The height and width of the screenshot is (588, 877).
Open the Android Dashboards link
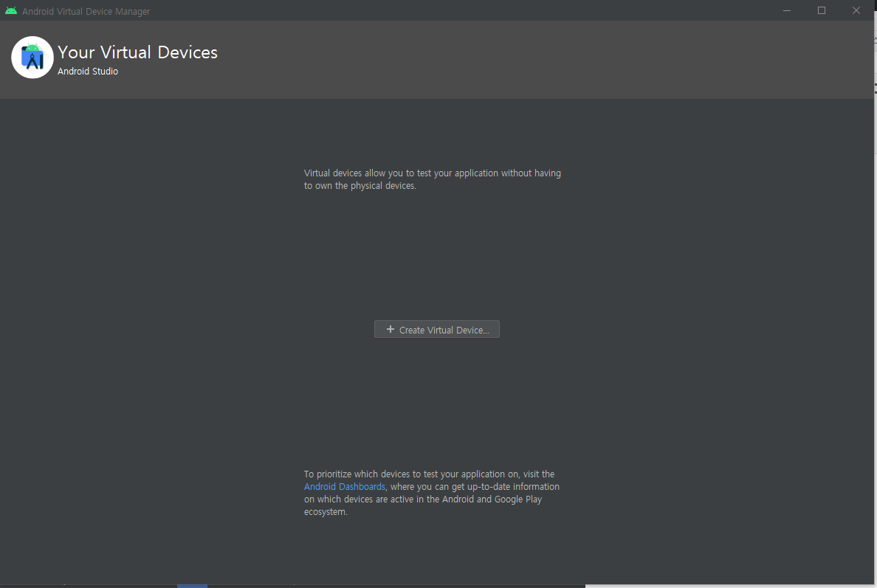(345, 487)
